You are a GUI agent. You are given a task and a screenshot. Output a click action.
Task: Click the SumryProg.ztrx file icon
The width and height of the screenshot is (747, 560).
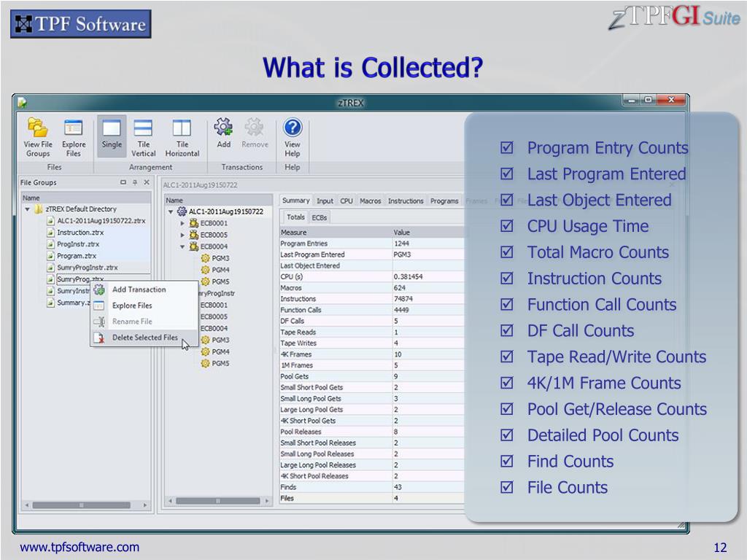point(50,279)
